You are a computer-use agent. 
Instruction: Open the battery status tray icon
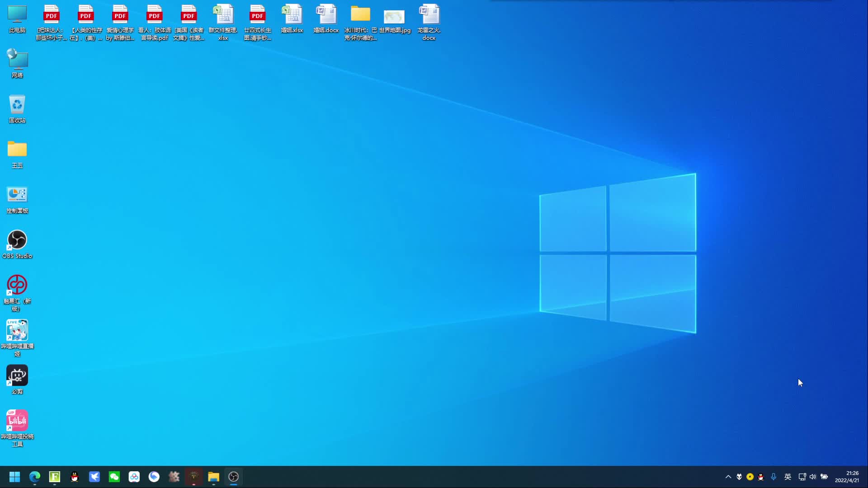click(824, 477)
